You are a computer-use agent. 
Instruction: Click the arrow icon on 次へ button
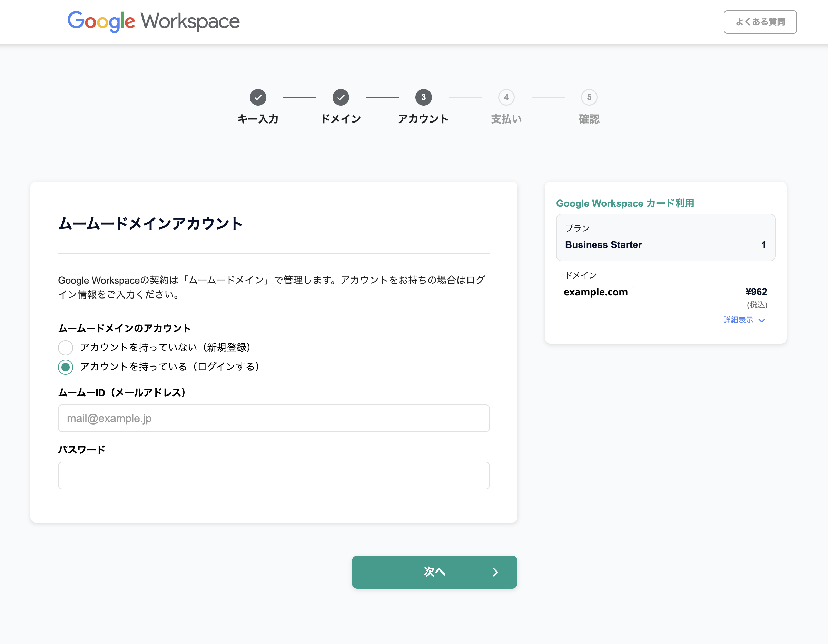[495, 572]
